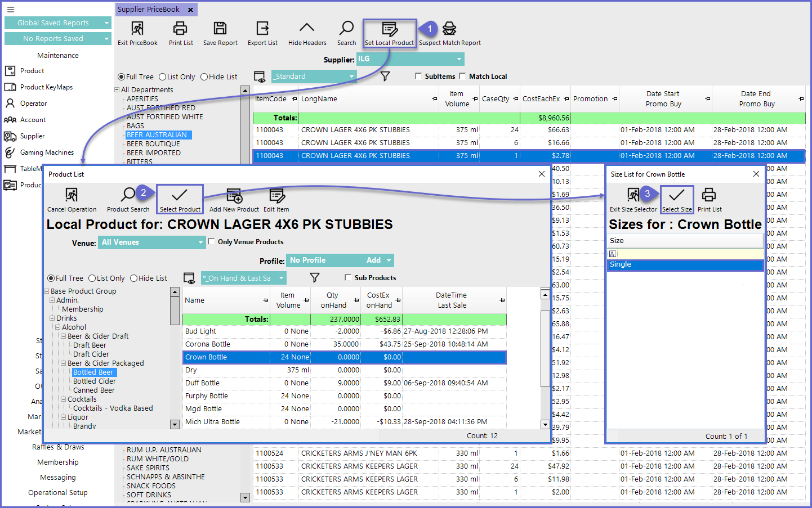Open the Supplier ILG dropdown
812x508 pixels.
(459, 59)
